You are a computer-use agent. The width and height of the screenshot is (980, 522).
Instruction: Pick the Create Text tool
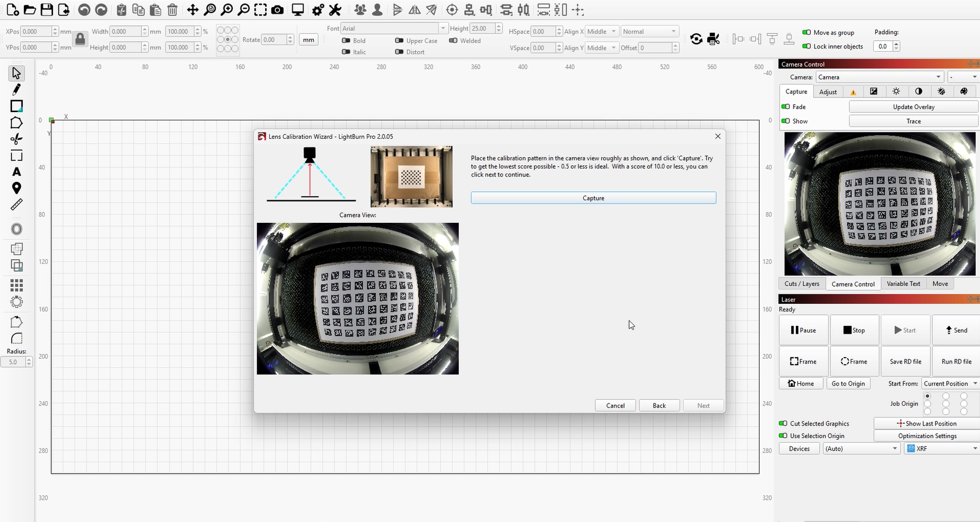click(16, 172)
